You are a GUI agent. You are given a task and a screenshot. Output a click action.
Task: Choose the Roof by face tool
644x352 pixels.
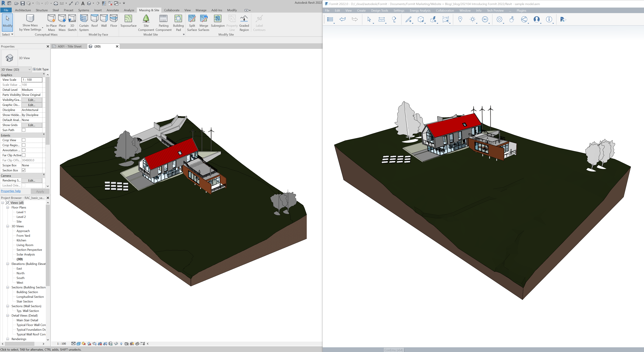(94, 21)
